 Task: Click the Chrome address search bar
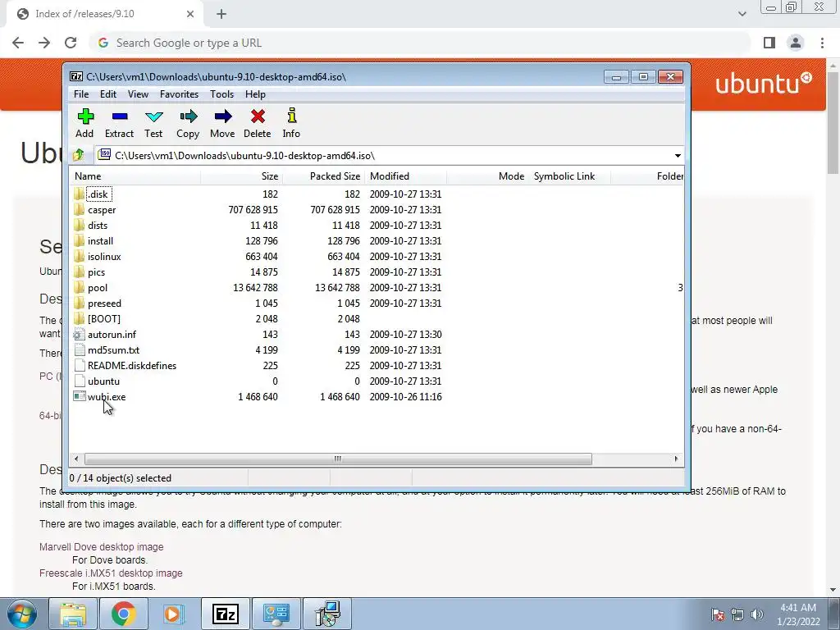pos(419,43)
